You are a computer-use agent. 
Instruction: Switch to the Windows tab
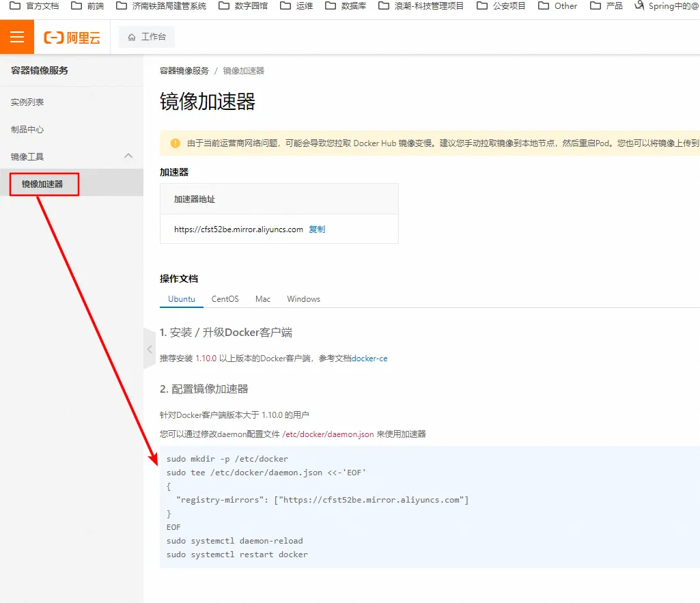[303, 299]
